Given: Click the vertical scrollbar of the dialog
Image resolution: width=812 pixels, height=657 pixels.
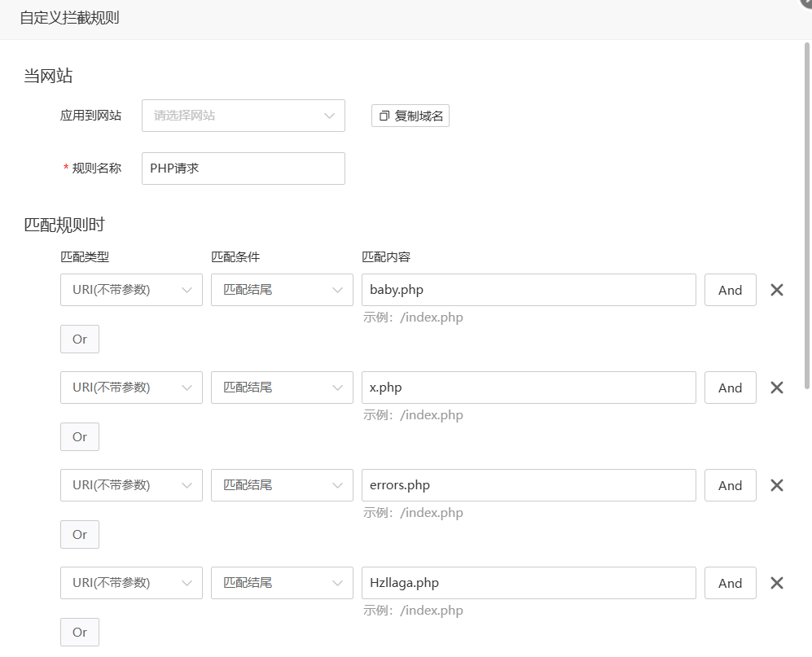Looking at the screenshot, I should pos(807,216).
